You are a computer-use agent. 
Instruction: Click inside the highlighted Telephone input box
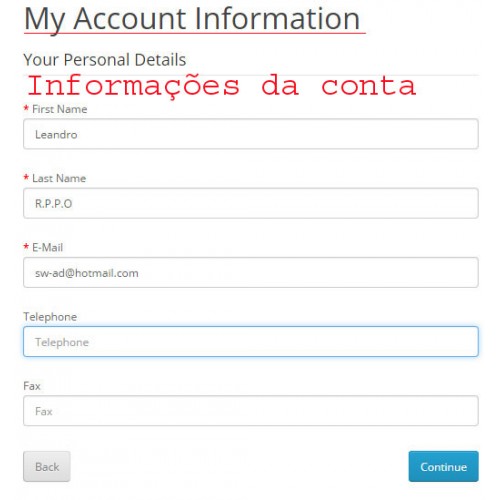coord(251,342)
